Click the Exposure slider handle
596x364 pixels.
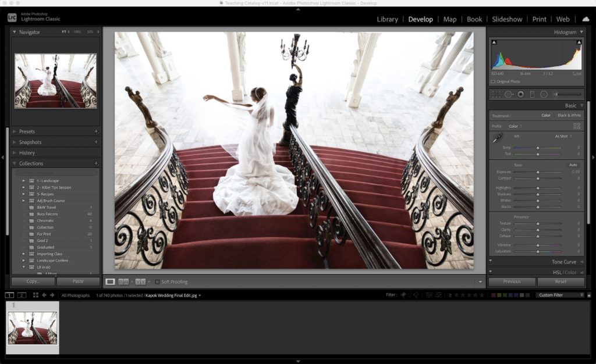(x=538, y=172)
